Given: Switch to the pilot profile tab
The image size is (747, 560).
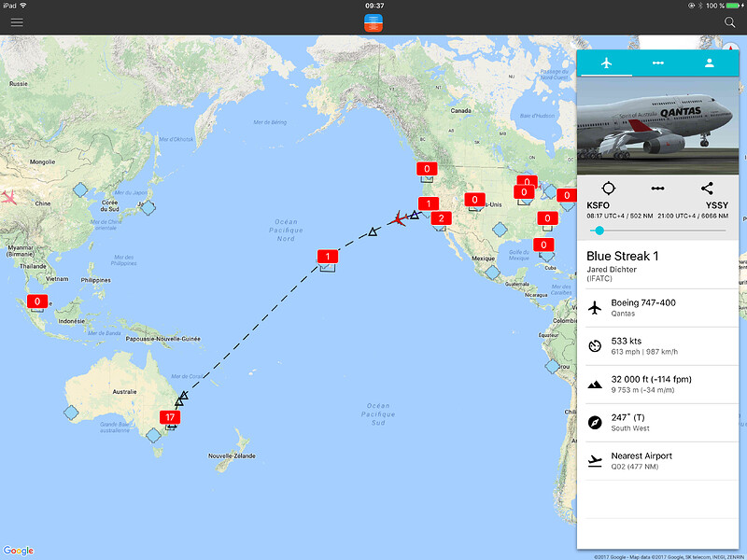Looking at the screenshot, I should coord(710,63).
